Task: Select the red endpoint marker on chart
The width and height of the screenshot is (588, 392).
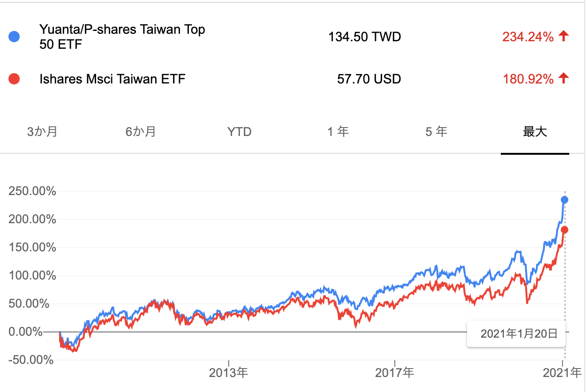Action: tap(565, 230)
